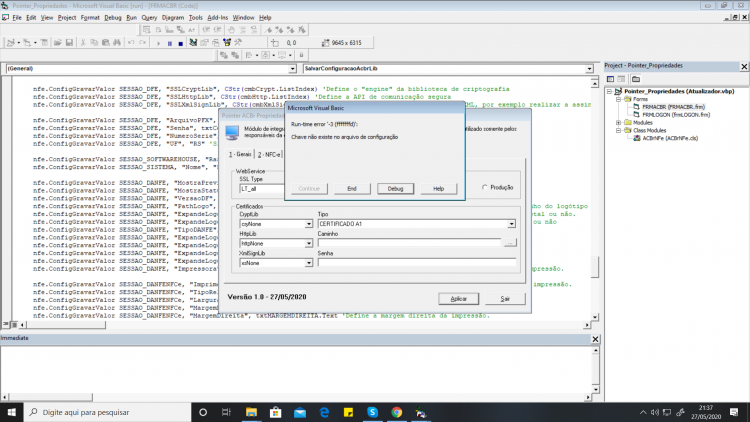Viewport: 750px width, 422px height.
Task: Click the Paste clipboard icon
Action: [106, 43]
